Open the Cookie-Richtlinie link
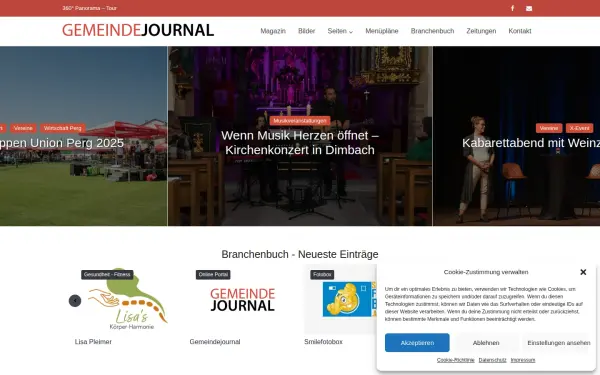Screen dimensions: 600x375 click(x=455, y=360)
